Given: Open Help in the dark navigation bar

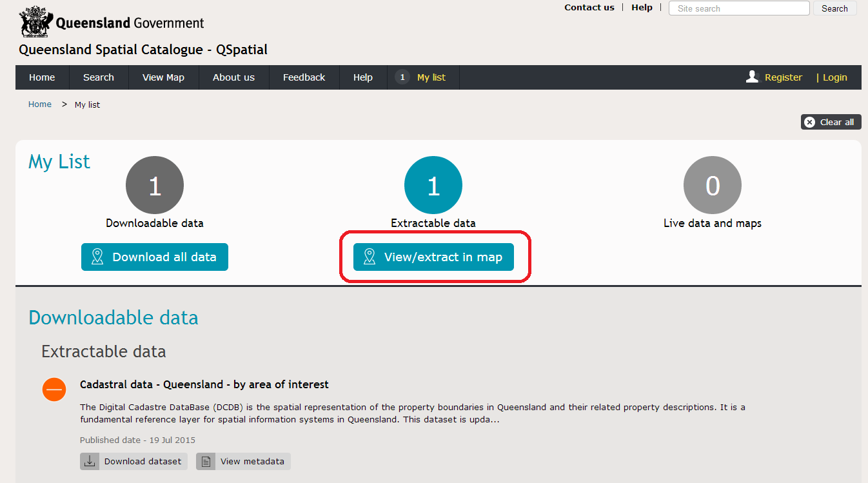Looking at the screenshot, I should 363,77.
